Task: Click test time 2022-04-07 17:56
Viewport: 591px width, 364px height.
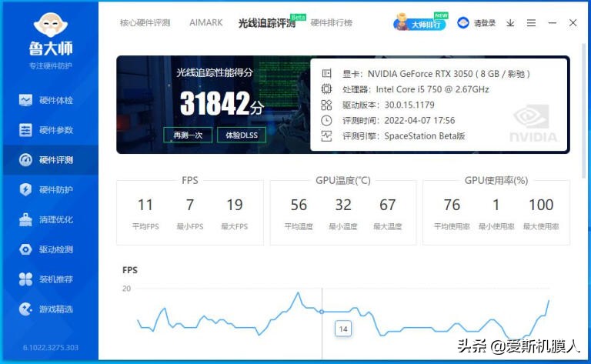Action: 419,121
